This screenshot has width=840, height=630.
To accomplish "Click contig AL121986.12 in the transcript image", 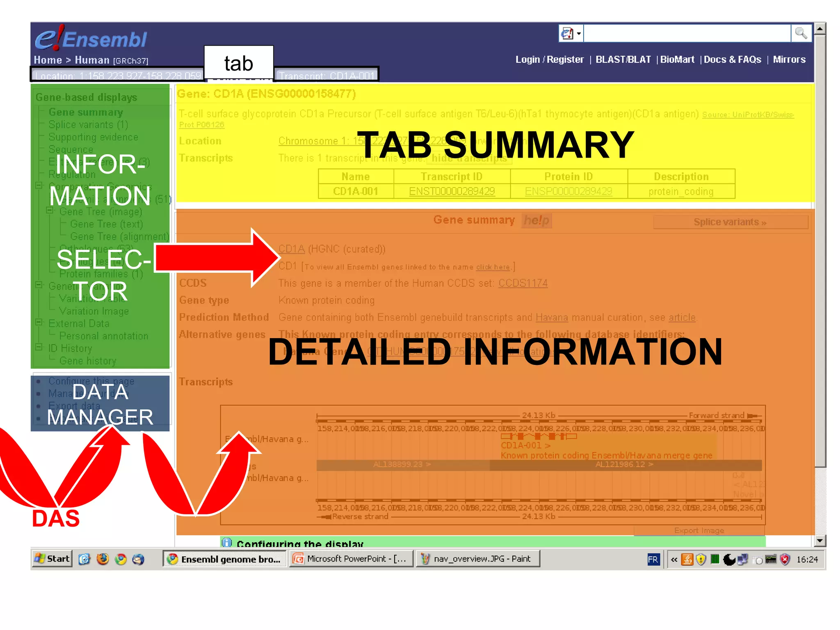I will click(x=625, y=465).
